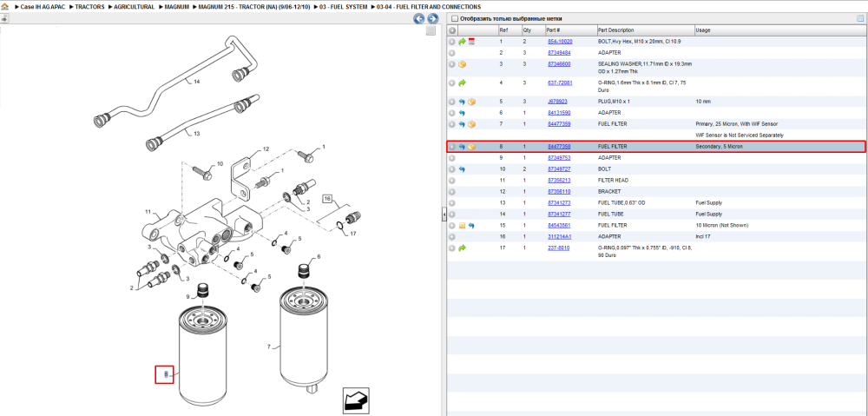Go to the TRACTORS breadcrumb
The image size is (868, 416).
click(x=89, y=7)
